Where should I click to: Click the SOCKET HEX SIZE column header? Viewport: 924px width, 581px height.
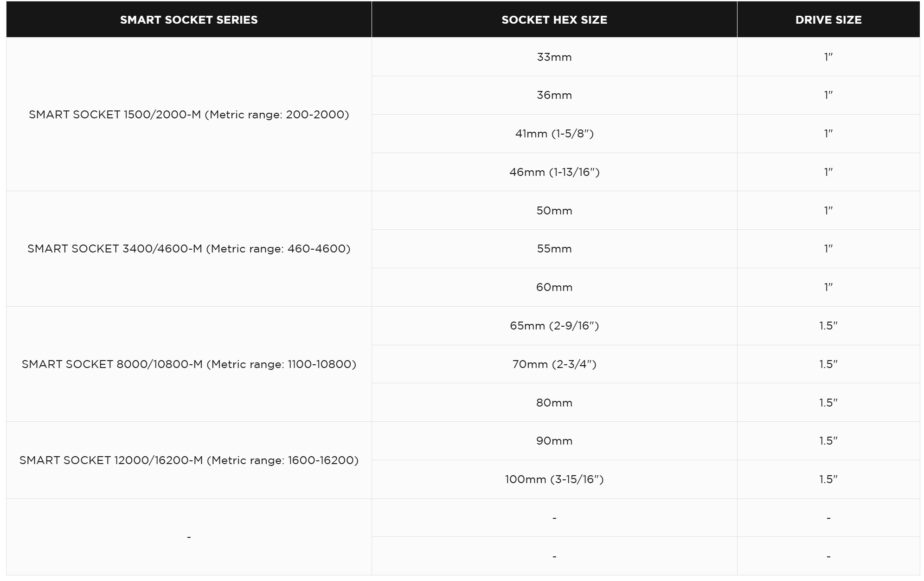(x=554, y=19)
